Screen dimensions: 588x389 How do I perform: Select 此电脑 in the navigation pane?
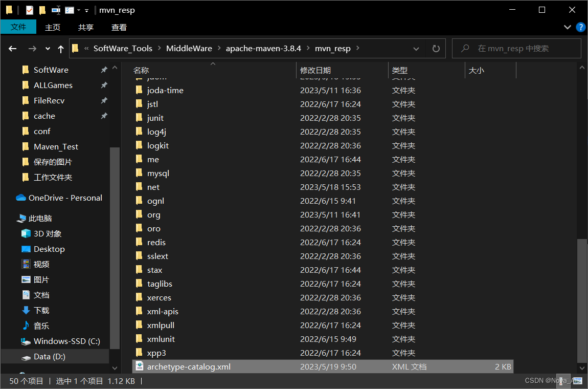40,219
